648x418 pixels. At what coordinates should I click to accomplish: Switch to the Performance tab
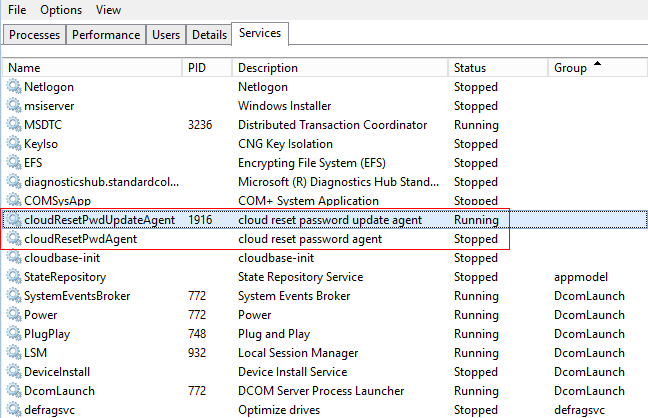click(x=106, y=35)
